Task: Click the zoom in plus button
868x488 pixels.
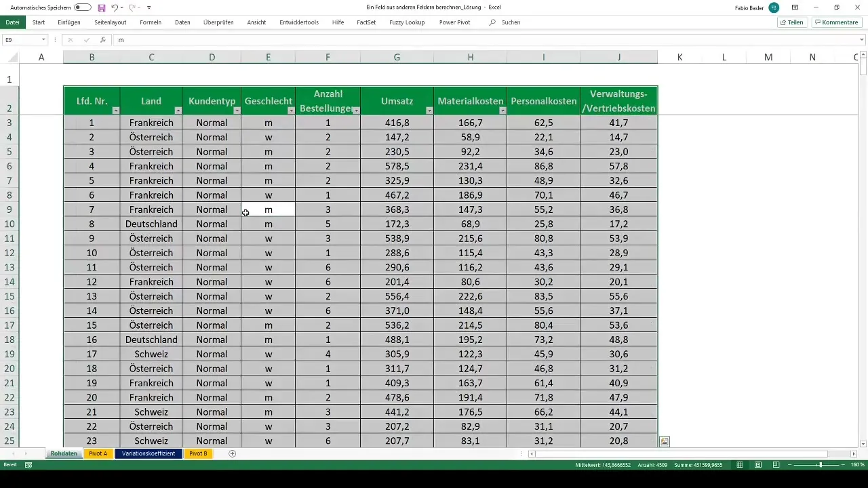Action: tap(844, 465)
